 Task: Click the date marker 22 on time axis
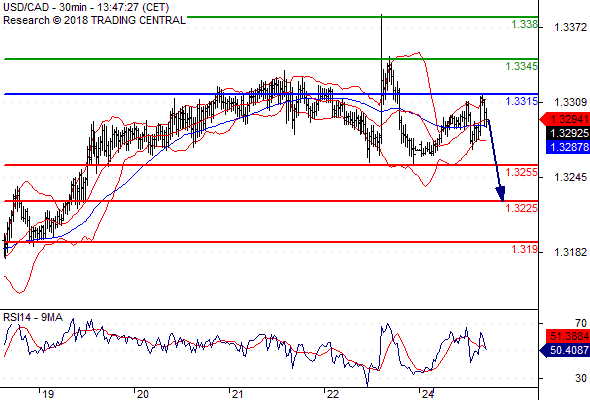(333, 394)
